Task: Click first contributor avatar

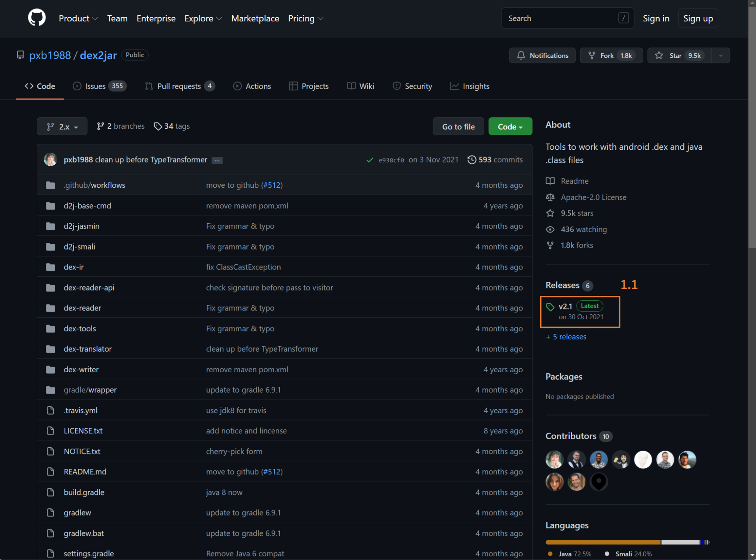Action: [x=554, y=460]
